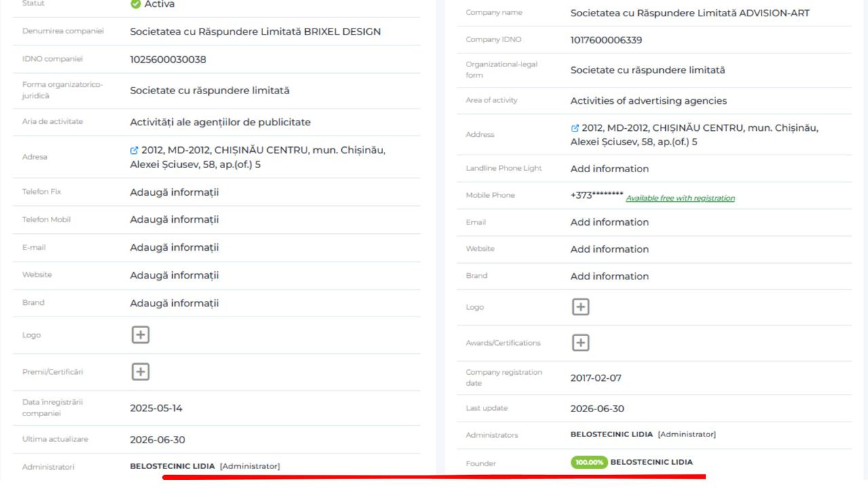This screenshot has height=488, width=868.
Task: Click the plus icon in the Romanian Logo row
Action: [x=140, y=335]
